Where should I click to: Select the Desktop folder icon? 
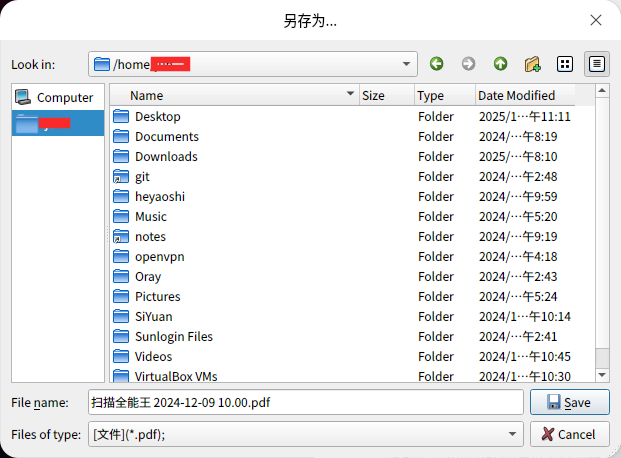pyautogui.click(x=121, y=116)
